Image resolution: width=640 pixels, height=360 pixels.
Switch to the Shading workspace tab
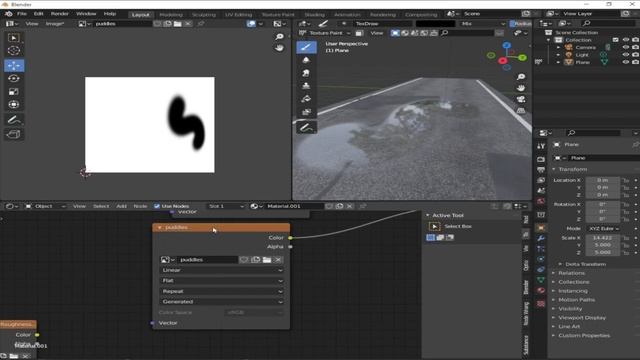[x=314, y=15]
